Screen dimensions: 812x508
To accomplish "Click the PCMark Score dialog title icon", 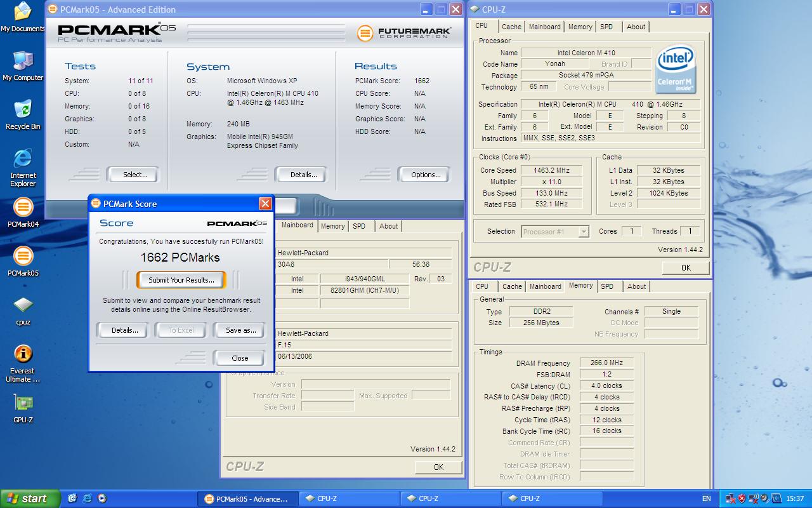I will click(96, 203).
